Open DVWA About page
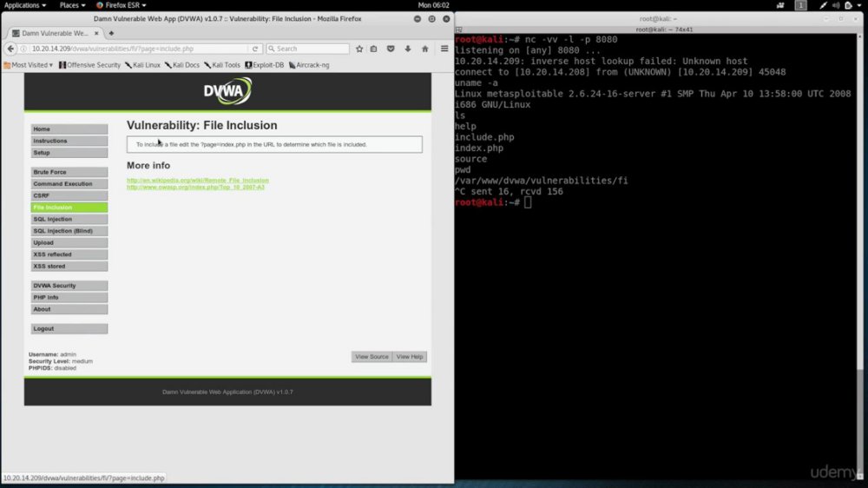 pyautogui.click(x=69, y=309)
